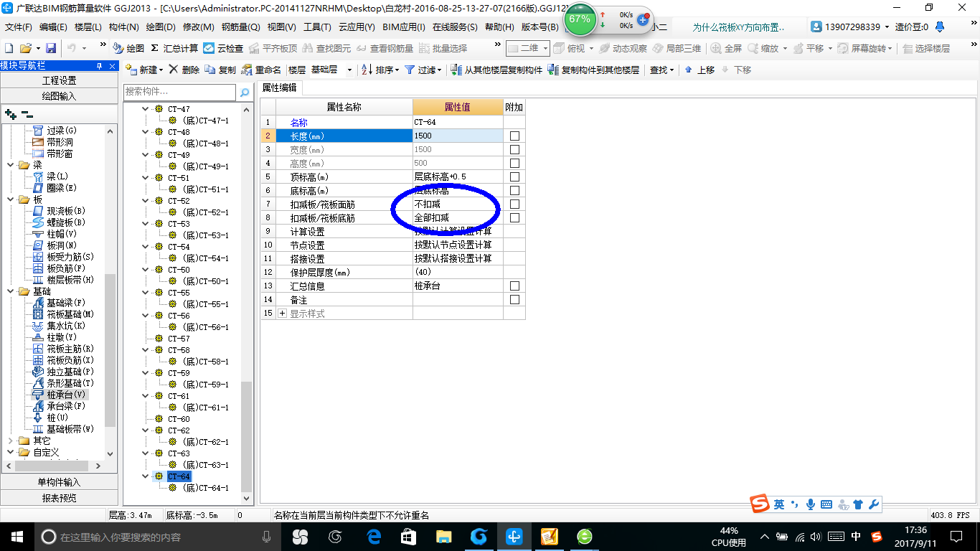Select the 属性编辑 tab
This screenshot has width=980, height=551.
(x=281, y=88)
